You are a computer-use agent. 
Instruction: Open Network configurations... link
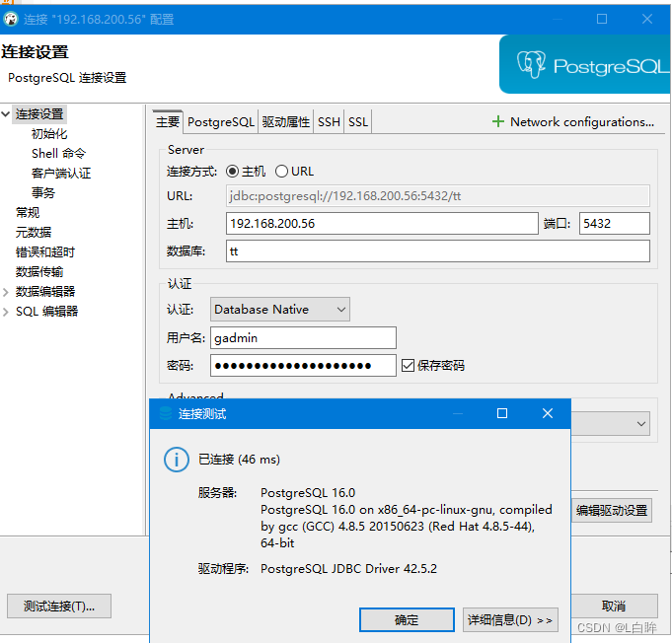point(581,122)
